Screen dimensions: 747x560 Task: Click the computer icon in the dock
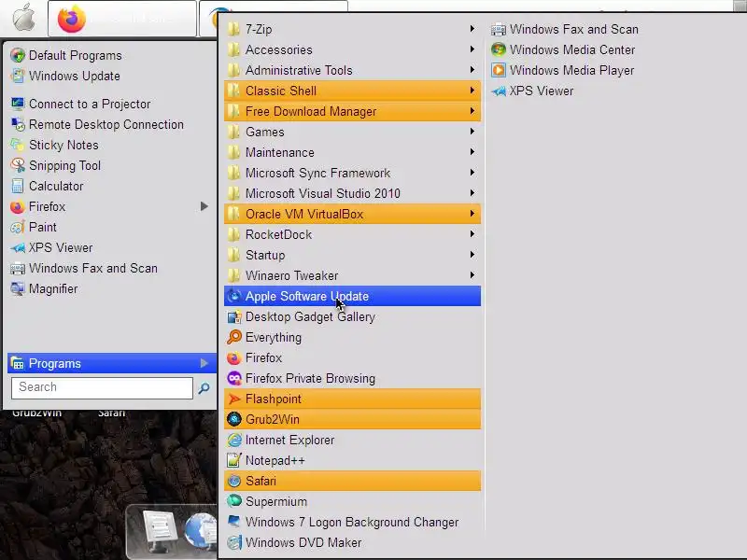click(x=159, y=529)
